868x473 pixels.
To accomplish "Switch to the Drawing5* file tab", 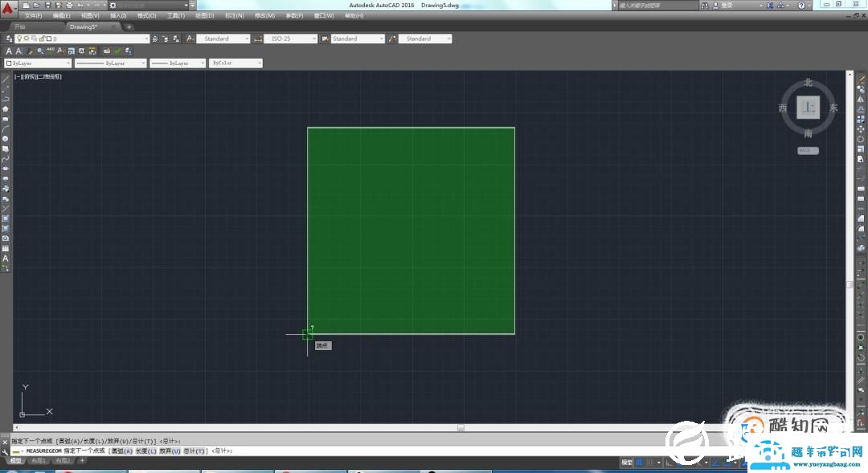I will [x=84, y=27].
